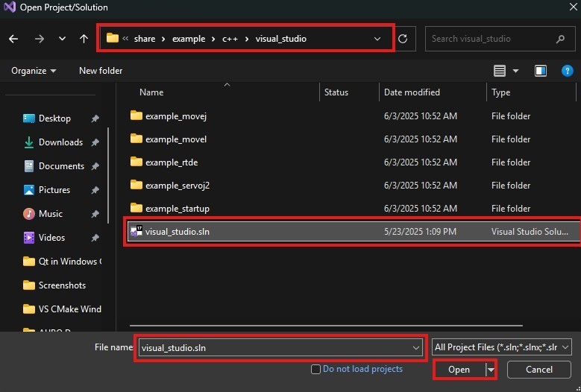
Task: Click the example_rtde folder icon
Action: tap(136, 162)
